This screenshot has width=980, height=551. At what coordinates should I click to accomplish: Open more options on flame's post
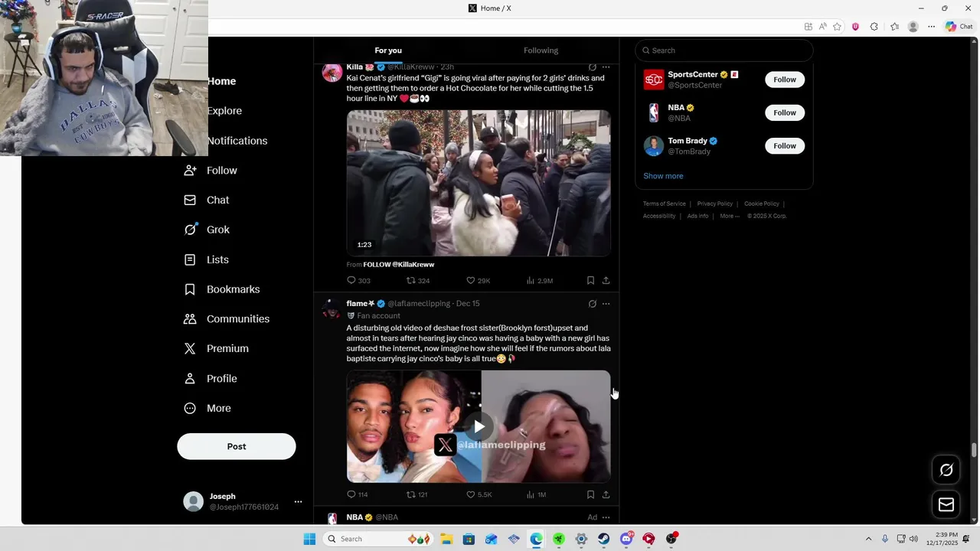[606, 304]
